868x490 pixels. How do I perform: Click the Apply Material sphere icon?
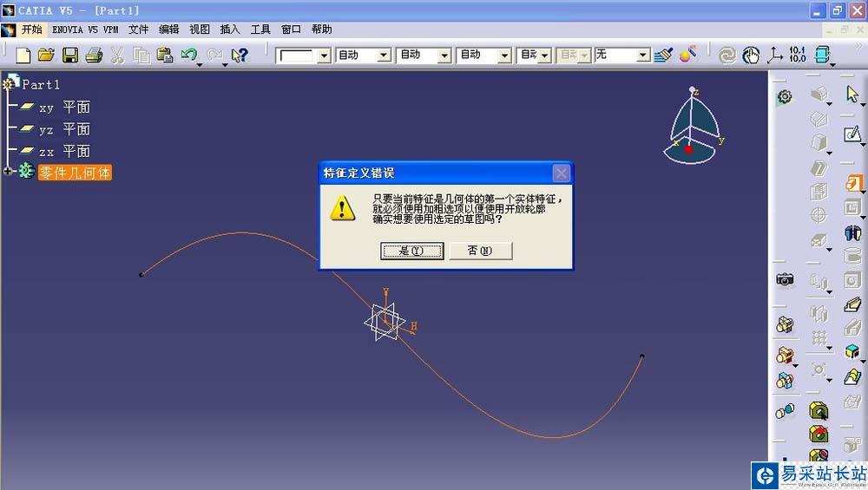point(687,54)
